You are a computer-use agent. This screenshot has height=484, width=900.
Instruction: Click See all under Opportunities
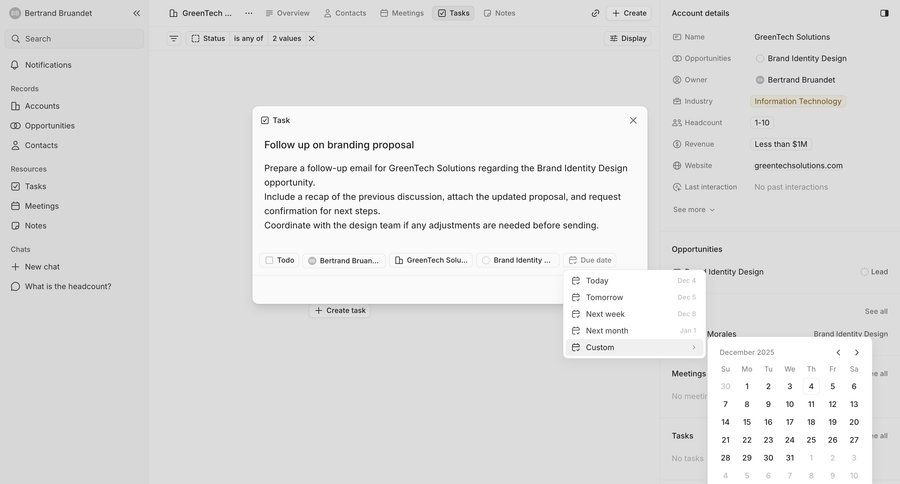click(x=876, y=311)
